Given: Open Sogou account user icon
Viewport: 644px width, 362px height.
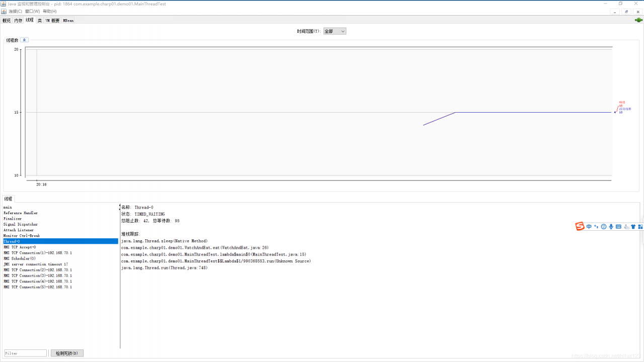Looking at the screenshot, I should tap(626, 227).
